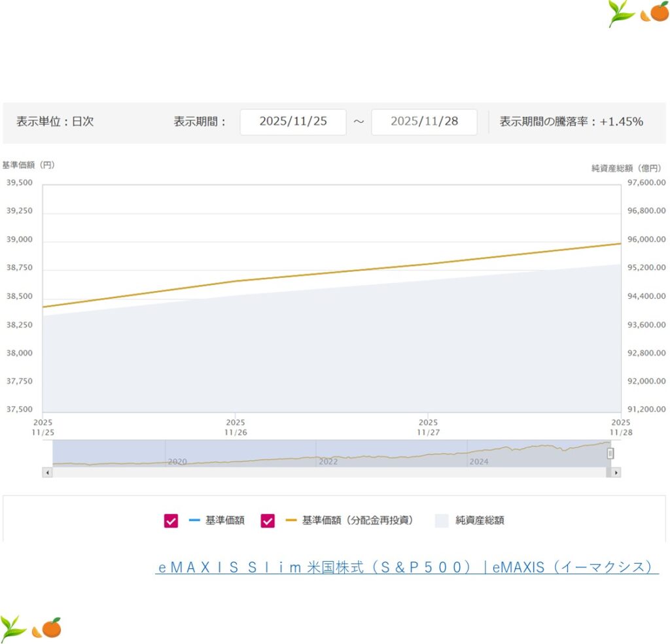The width and height of the screenshot is (670, 644).
Task: Open the eMAXIS Slim 米国株式 link
Action: pyautogui.click(x=406, y=568)
